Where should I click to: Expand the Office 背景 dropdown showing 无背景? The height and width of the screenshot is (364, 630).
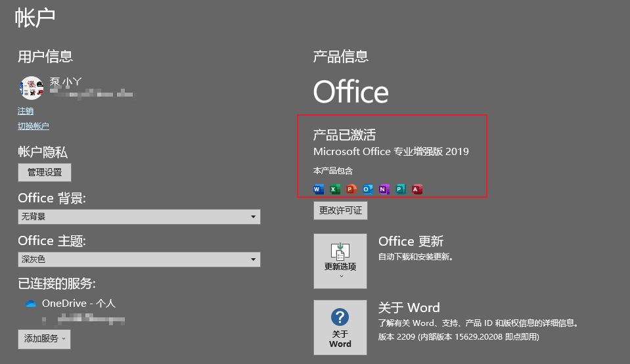tap(139, 217)
